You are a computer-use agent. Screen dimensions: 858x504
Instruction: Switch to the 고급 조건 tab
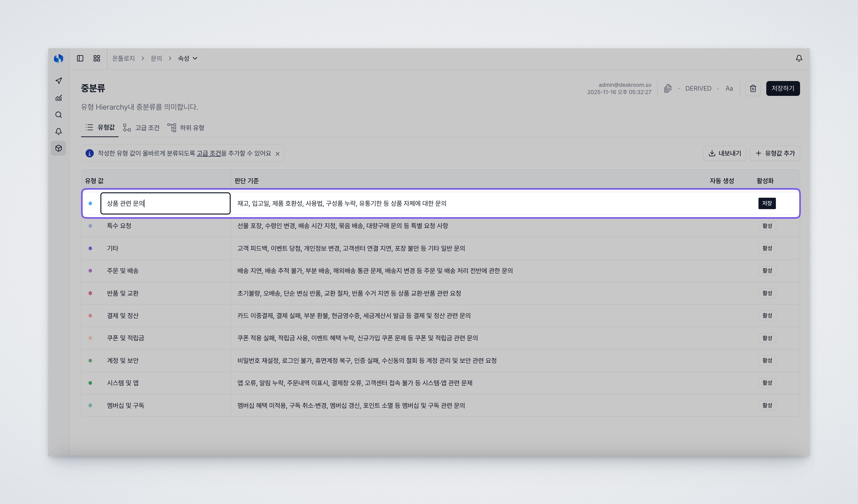pyautogui.click(x=147, y=128)
